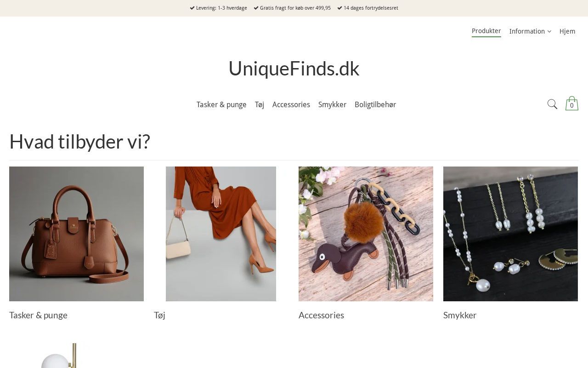Go to Produkter in top menu

[x=486, y=31]
